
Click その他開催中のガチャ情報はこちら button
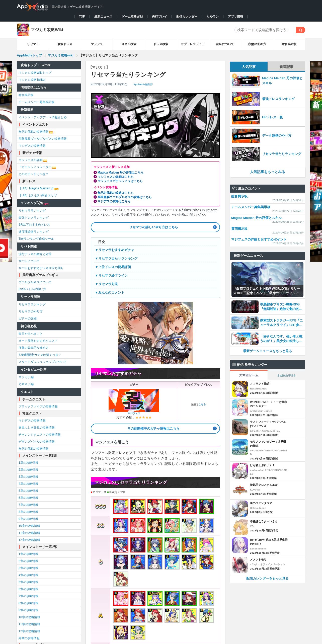(155, 428)
